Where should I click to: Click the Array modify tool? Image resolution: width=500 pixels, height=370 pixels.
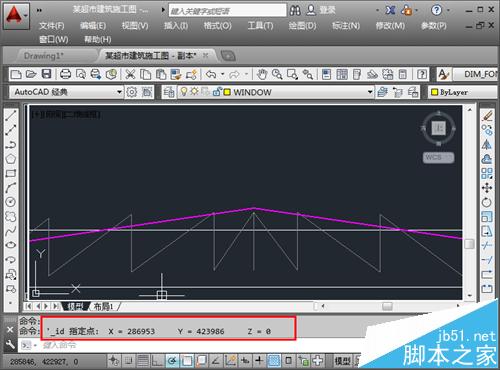point(487,173)
